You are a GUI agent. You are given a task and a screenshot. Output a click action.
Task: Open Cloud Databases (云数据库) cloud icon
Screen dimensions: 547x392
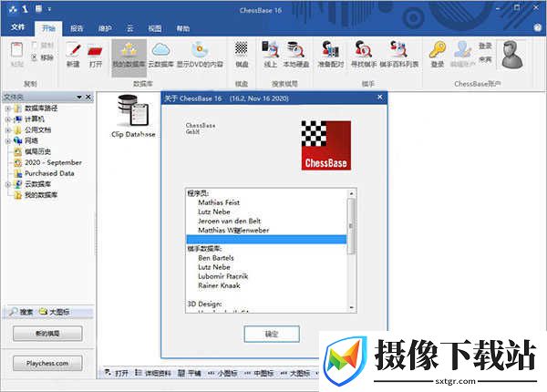pos(160,55)
